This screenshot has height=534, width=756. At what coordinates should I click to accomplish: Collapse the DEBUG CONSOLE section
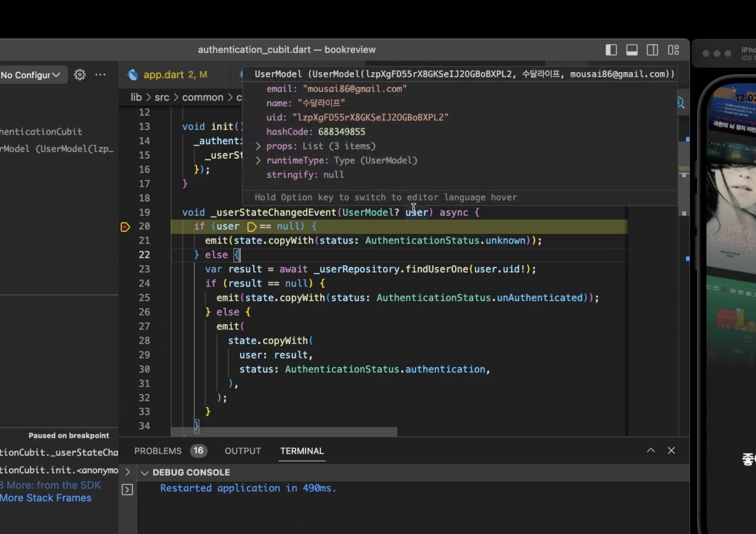pos(145,473)
